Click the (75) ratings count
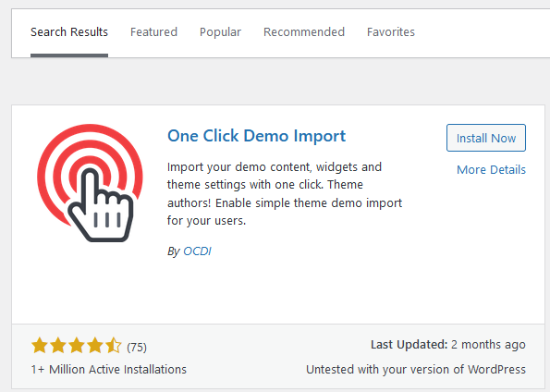Image resolution: width=550 pixels, height=392 pixels. (137, 347)
